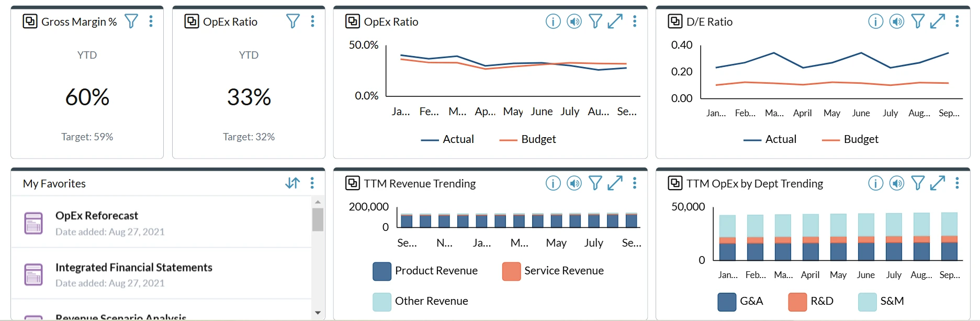980x321 pixels.
Task: Toggle Budget series in D/E Ratio legend
Action: pos(850,139)
